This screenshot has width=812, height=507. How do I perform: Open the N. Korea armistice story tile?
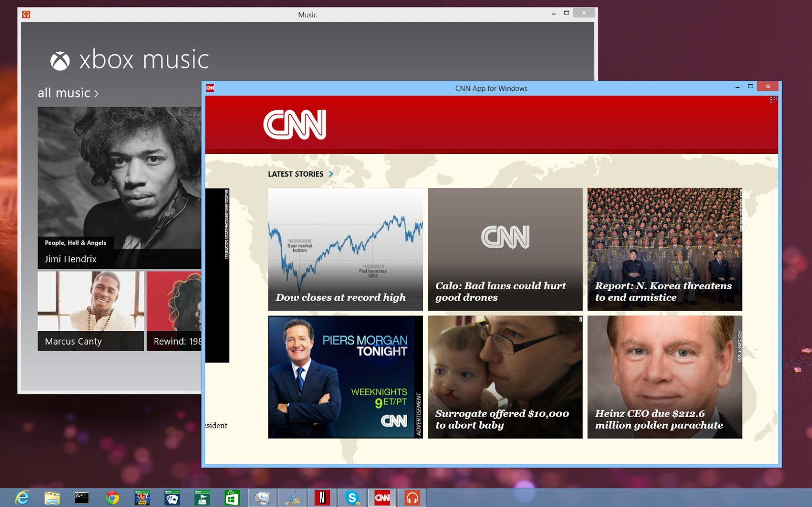[665, 250]
